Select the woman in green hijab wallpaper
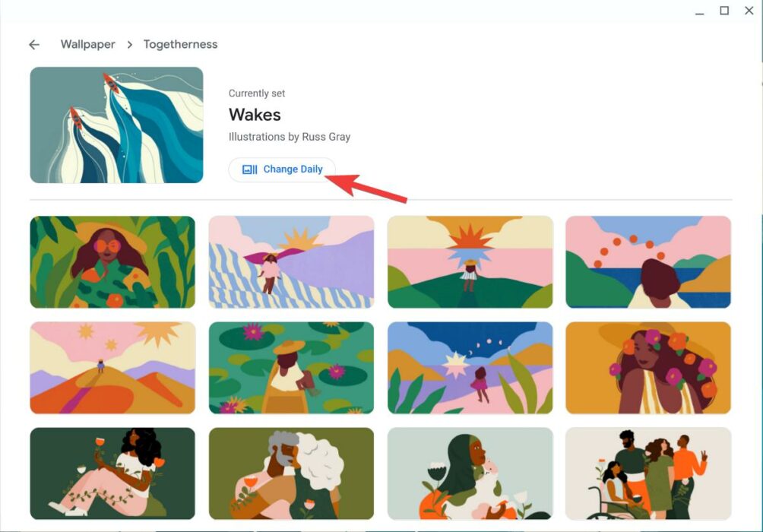 470,473
